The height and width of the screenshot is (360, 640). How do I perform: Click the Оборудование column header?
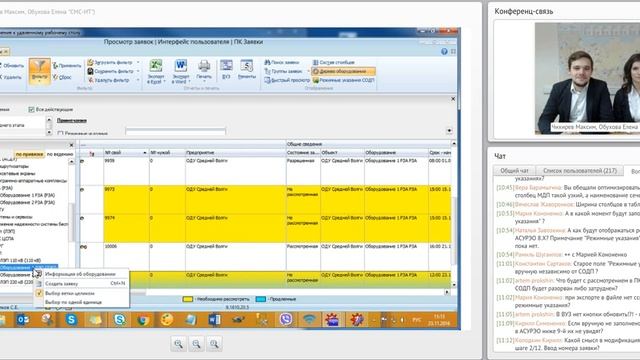tap(396, 153)
